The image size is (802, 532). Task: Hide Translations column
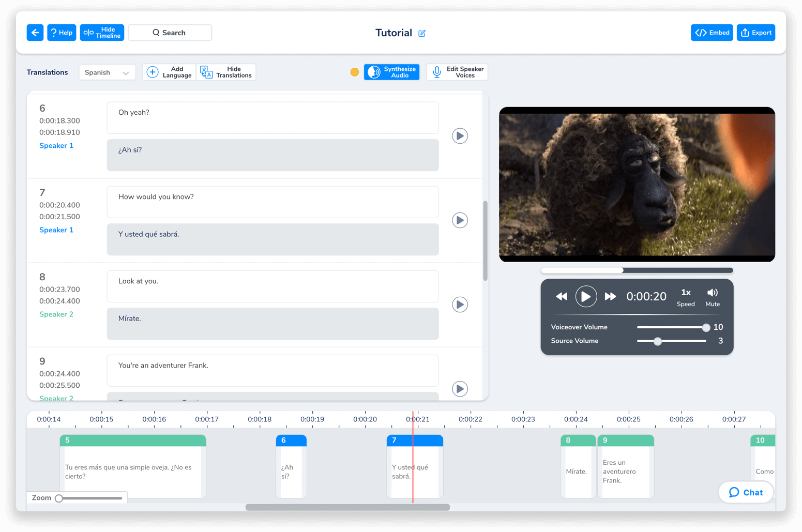[226, 72]
